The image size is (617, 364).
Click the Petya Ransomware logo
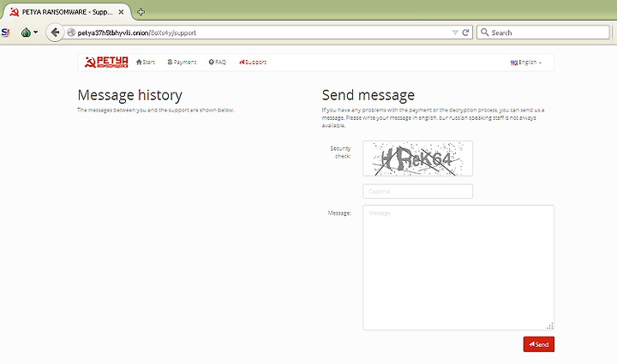click(x=106, y=63)
